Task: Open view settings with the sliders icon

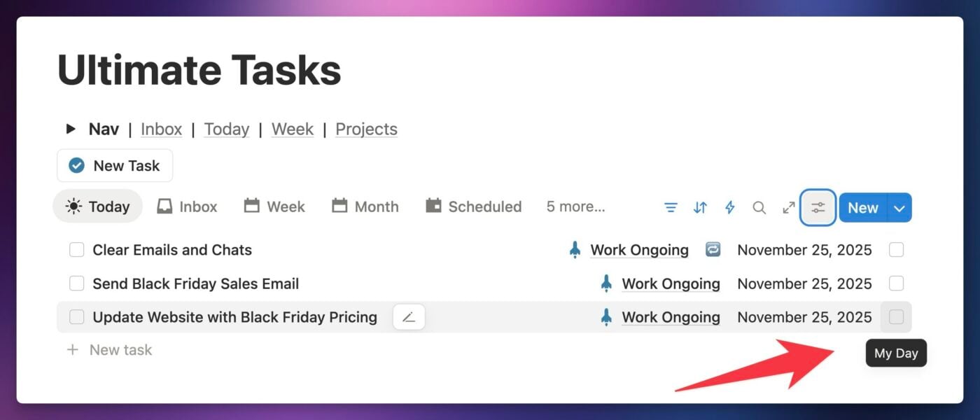Action: click(x=818, y=207)
